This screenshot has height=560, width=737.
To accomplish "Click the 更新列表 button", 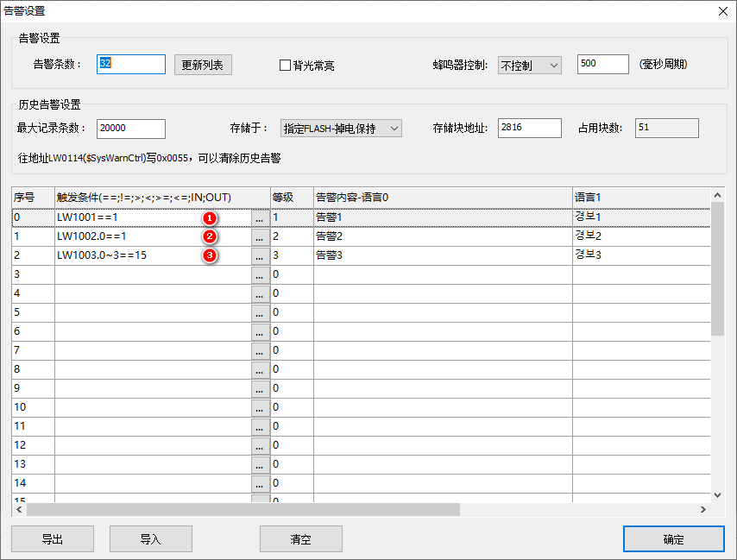I will tap(203, 65).
